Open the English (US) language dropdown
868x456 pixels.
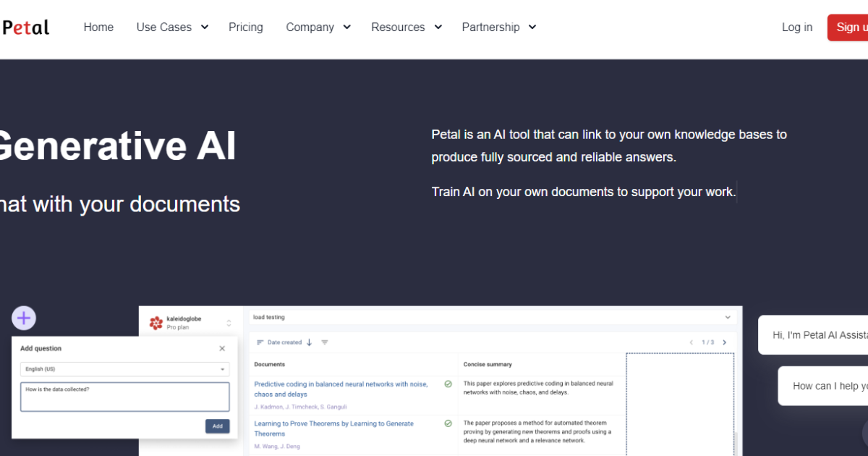(x=124, y=369)
